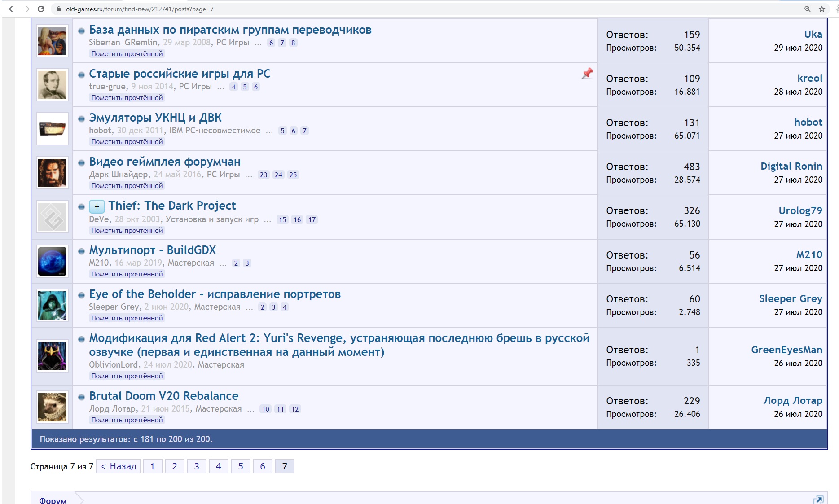Open DeVe's default avatar
This screenshot has width=839, height=504.
coord(53,217)
